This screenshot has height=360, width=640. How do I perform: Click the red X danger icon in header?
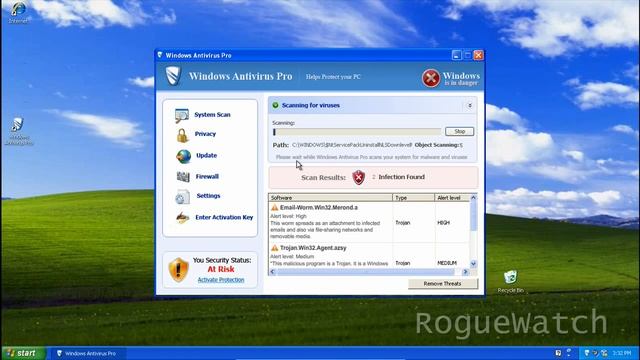click(431, 78)
